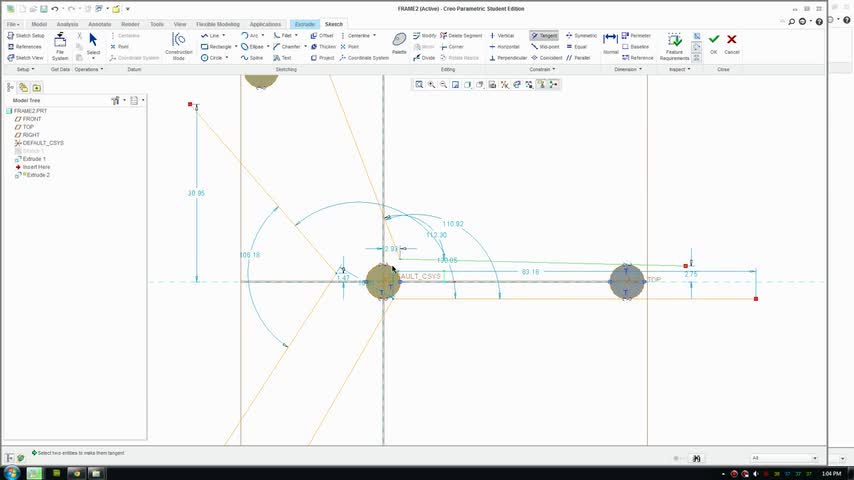Switch to the Render tab
The height and width of the screenshot is (480, 854).
(130, 24)
